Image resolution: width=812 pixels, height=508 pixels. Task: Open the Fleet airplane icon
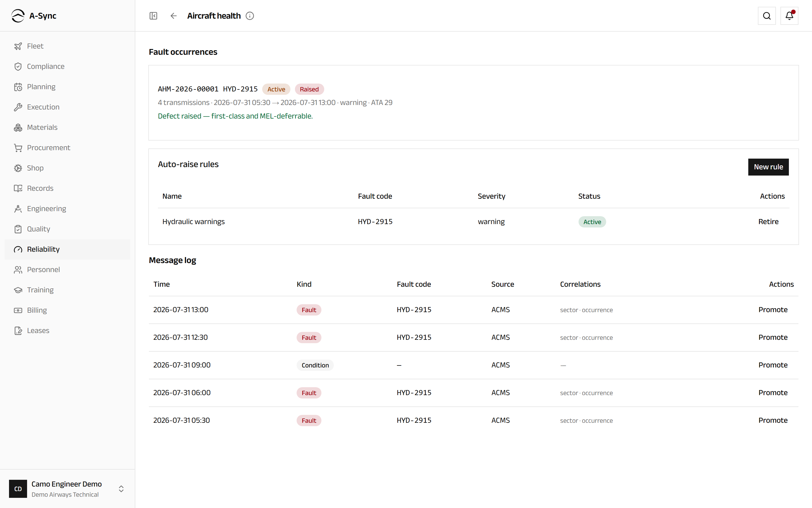(x=18, y=46)
